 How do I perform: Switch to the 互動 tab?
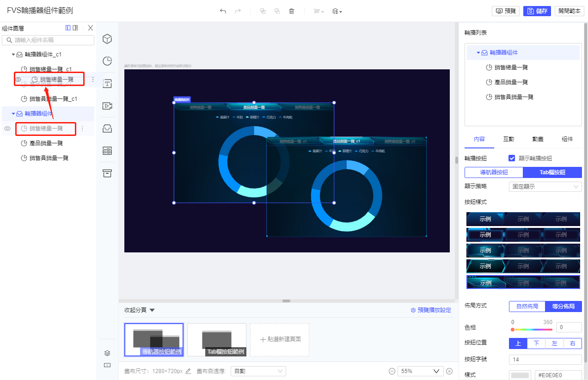click(508, 139)
